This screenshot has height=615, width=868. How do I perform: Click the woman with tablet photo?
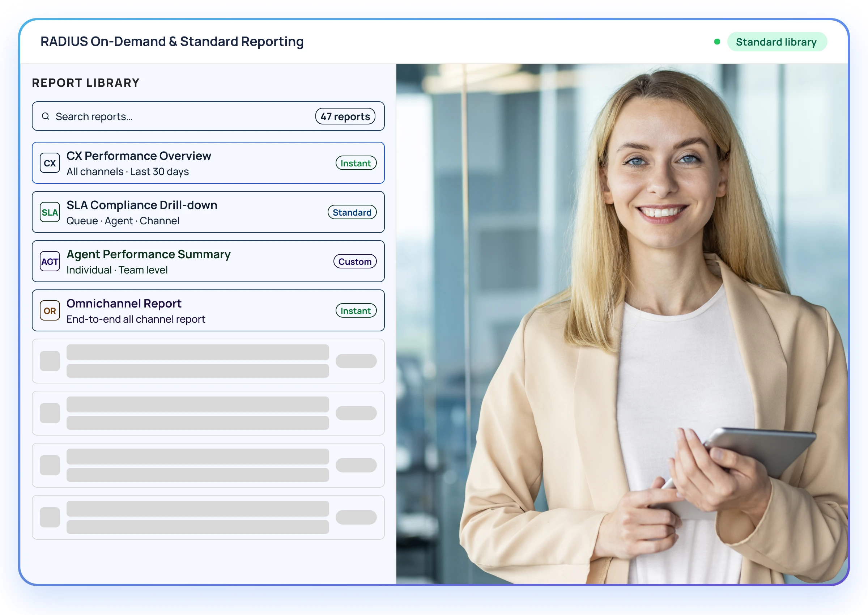pos(622,324)
